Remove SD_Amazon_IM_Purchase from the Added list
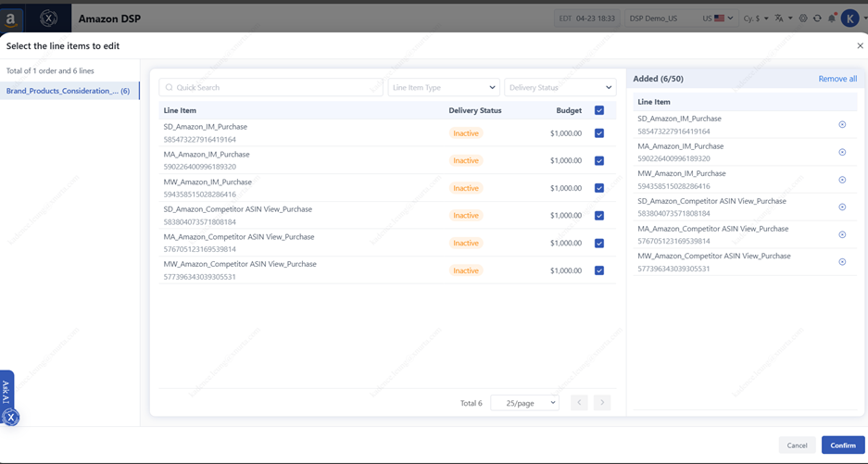The width and height of the screenshot is (868, 464). pyautogui.click(x=842, y=125)
